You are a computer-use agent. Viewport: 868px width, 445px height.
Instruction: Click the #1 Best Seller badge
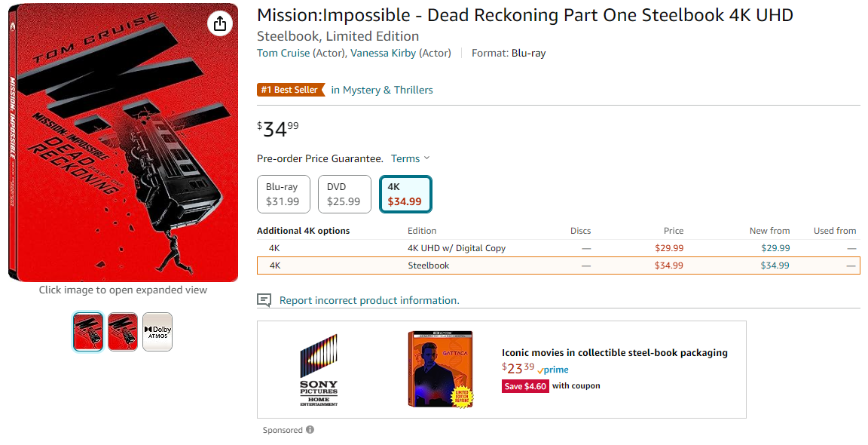[289, 90]
